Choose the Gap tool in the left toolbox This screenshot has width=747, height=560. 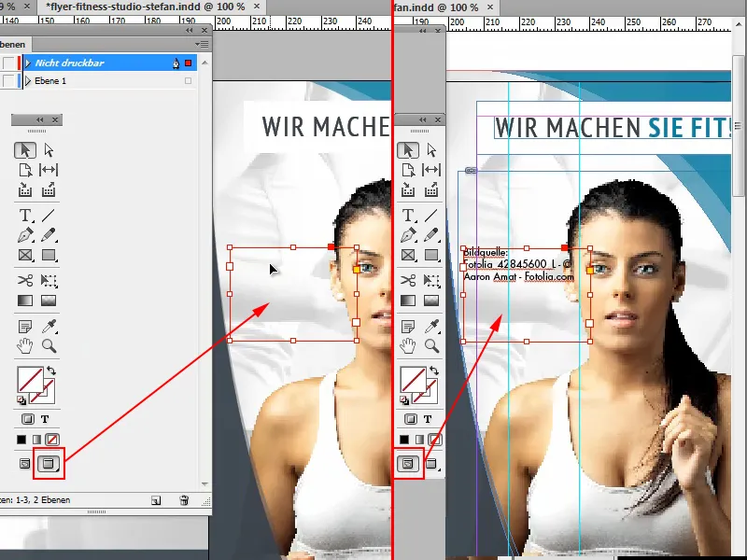click(49, 170)
